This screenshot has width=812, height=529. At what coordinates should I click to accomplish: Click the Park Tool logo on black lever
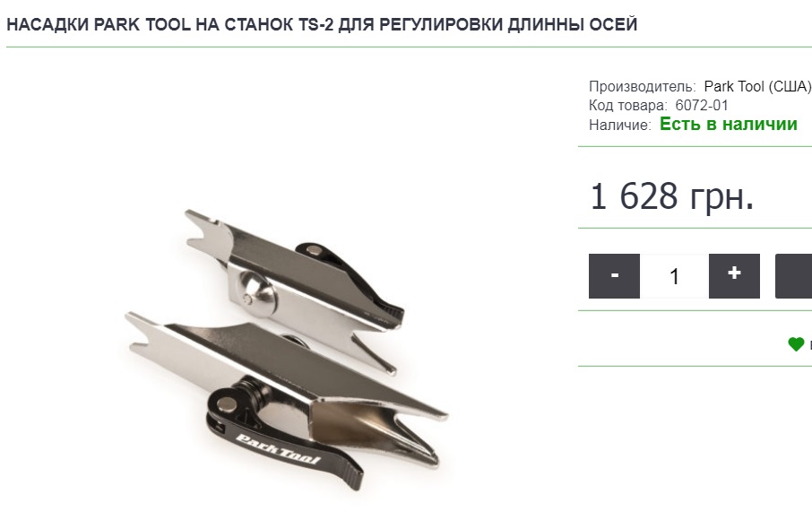coord(278,449)
